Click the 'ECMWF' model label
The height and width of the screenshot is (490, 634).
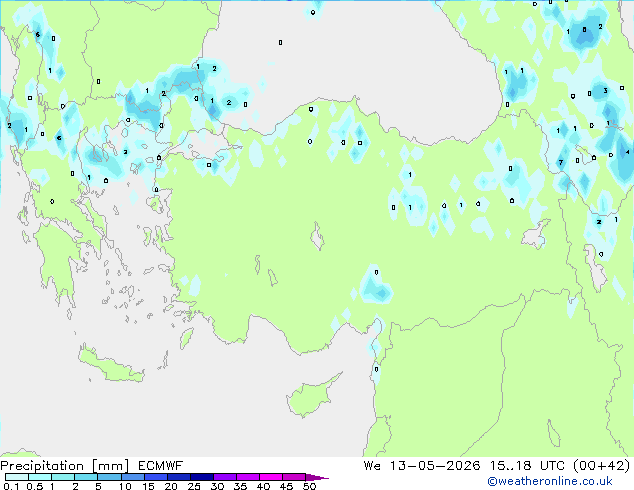(161, 466)
